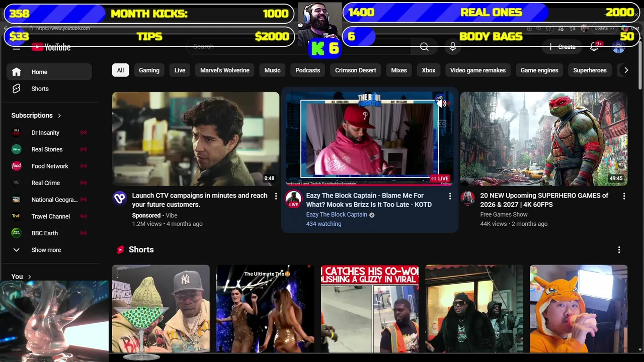Open the BBC Earth channel avatar
This screenshot has height=362, width=644.
tap(17, 233)
